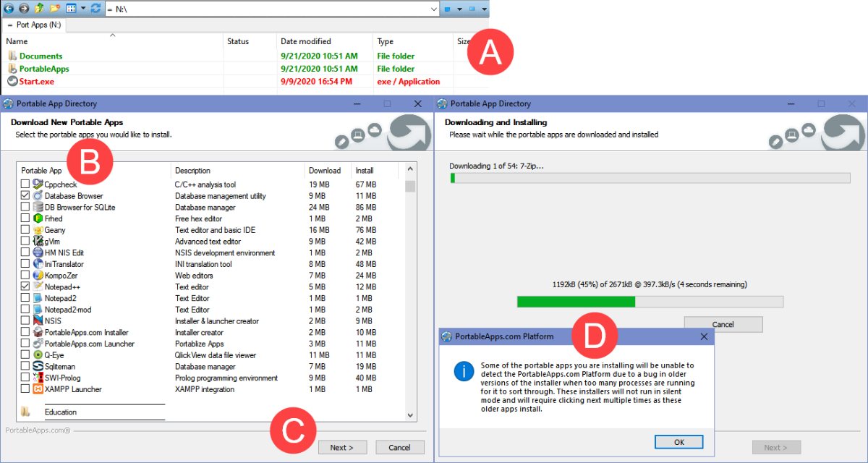The height and width of the screenshot is (463, 868).
Task: Cancel the downloading and installing process
Action: [x=723, y=324]
